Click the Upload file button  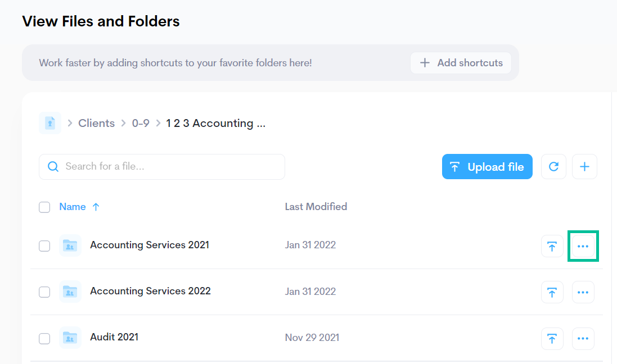[487, 167]
